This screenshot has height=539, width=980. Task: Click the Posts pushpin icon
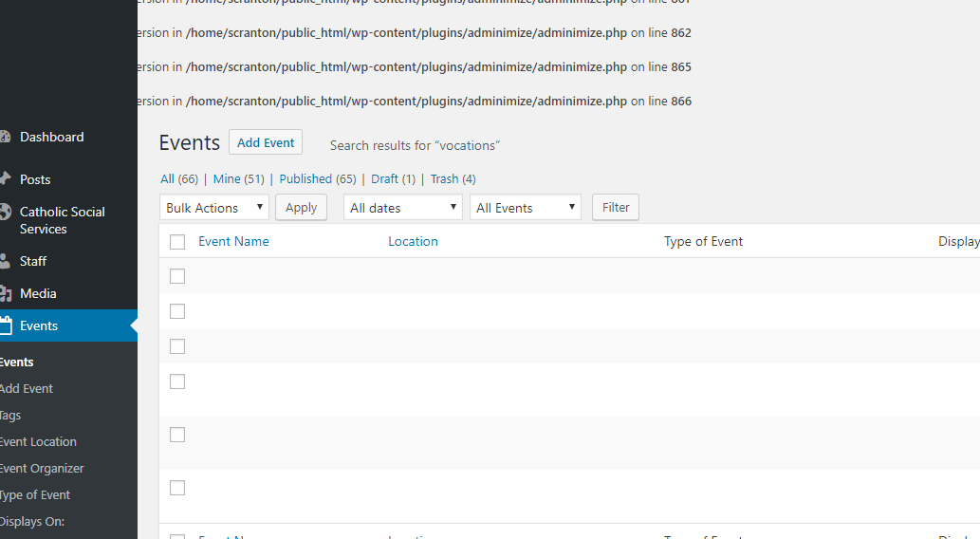pyautogui.click(x=5, y=179)
